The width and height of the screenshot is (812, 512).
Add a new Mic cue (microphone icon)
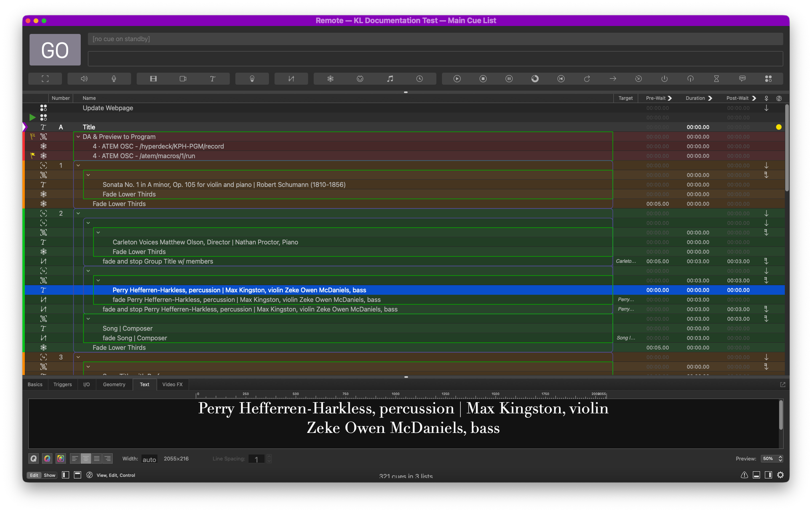(114, 79)
